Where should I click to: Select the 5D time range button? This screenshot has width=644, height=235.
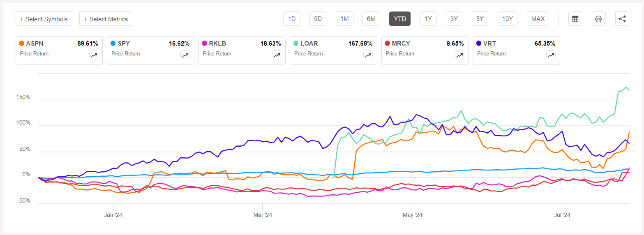pyautogui.click(x=318, y=19)
